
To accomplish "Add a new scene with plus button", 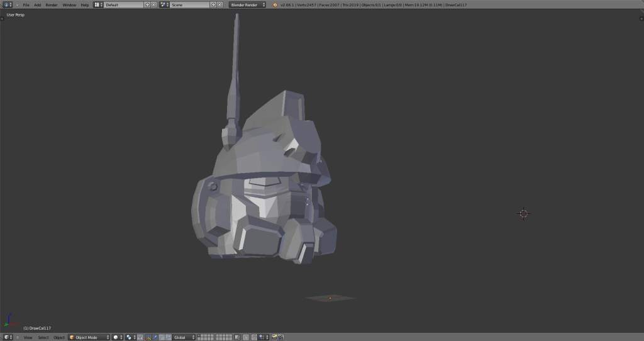I will [213, 4].
